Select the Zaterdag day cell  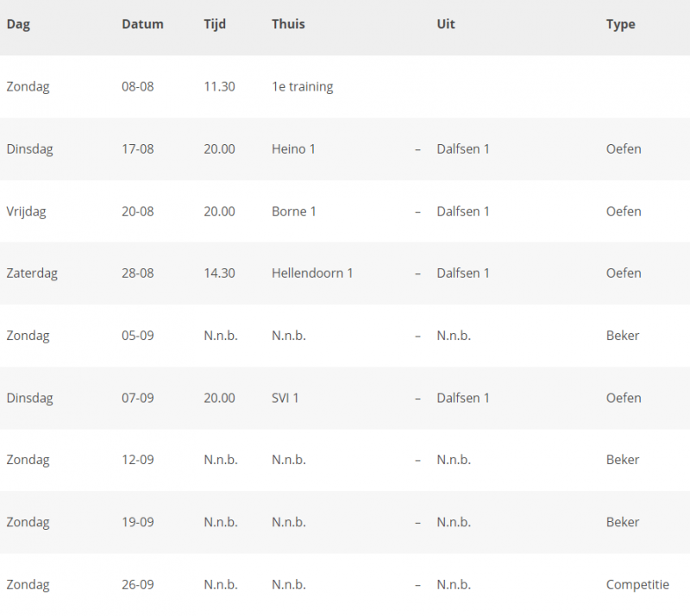32,273
